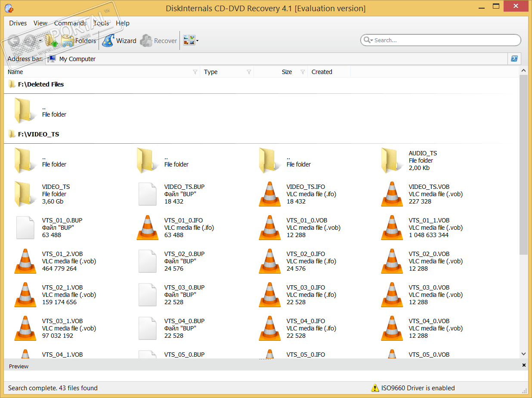Select the VTS_01_0.IFO file
The width and height of the screenshot is (532, 398).
(x=175, y=228)
